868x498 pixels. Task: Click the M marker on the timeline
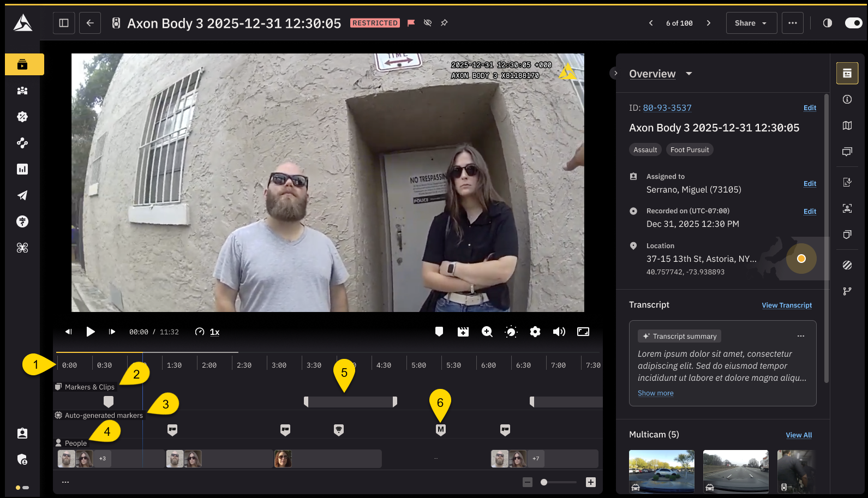[x=441, y=430]
